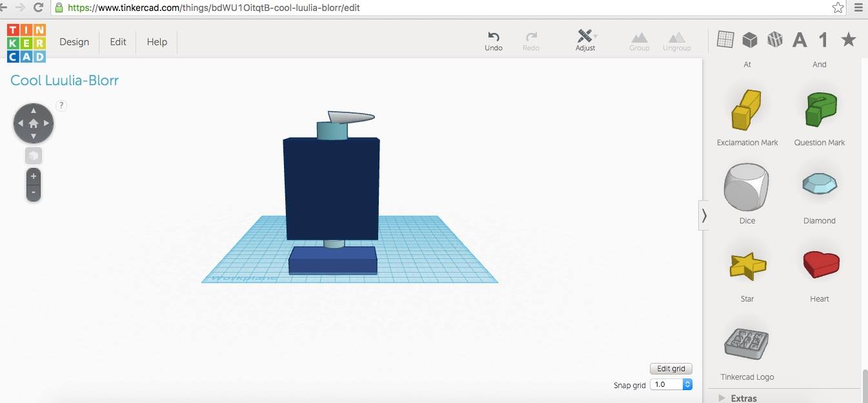868x403 pixels.
Task: Rotate view down with bottom arrow
Action: click(x=34, y=136)
